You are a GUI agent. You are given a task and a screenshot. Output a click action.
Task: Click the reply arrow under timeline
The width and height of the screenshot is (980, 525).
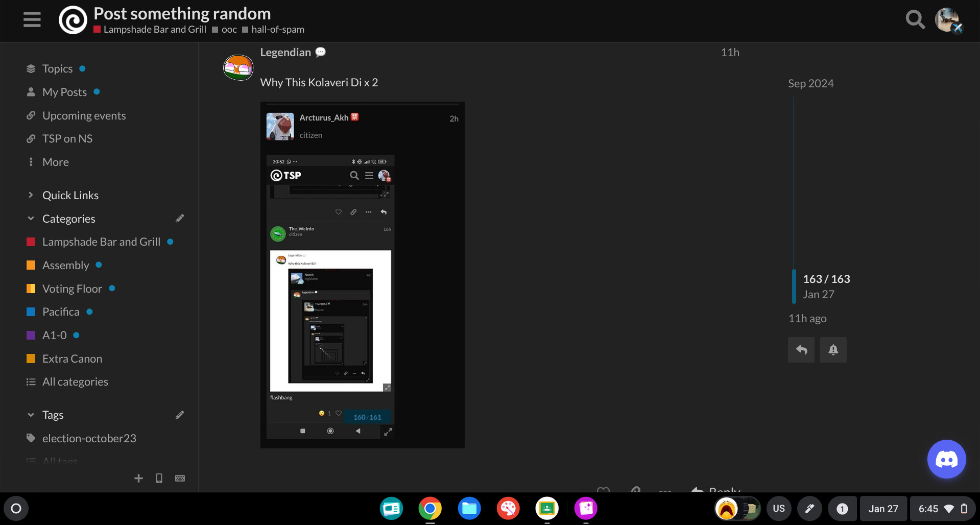pyautogui.click(x=801, y=350)
